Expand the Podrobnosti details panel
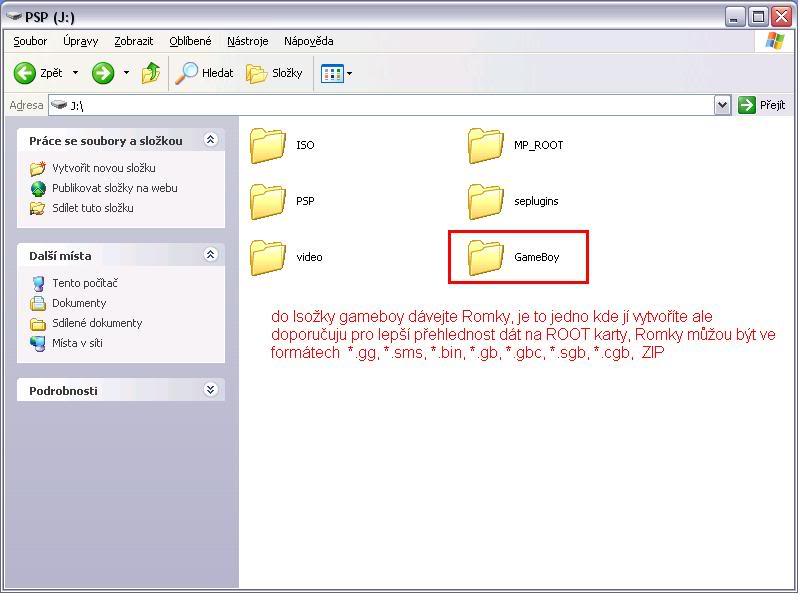Image resolution: width=800 pixels, height=600 pixels. pyautogui.click(x=210, y=390)
